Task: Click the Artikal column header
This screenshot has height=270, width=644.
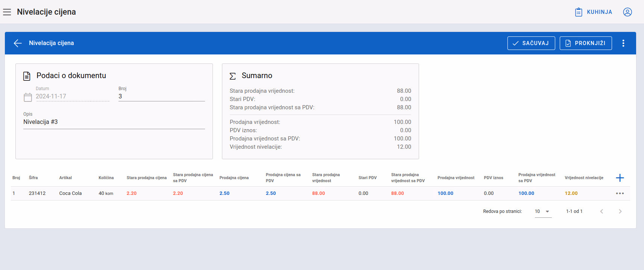Action: tap(65, 178)
